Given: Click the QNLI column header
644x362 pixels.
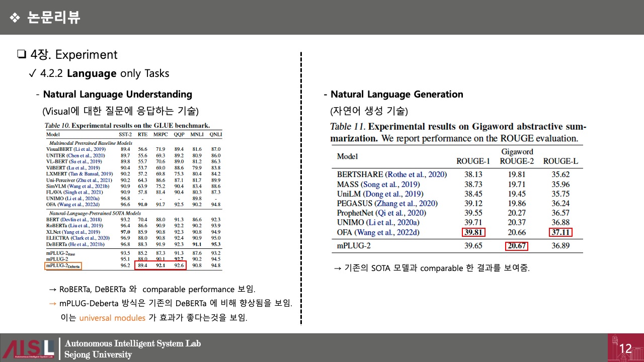Looking at the screenshot, I should [x=215, y=135].
